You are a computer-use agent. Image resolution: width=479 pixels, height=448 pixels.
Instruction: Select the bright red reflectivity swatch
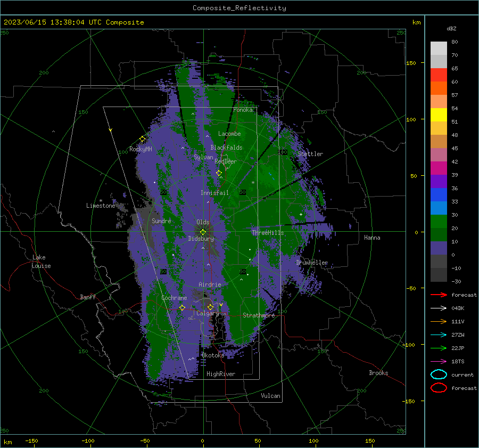[439, 75]
